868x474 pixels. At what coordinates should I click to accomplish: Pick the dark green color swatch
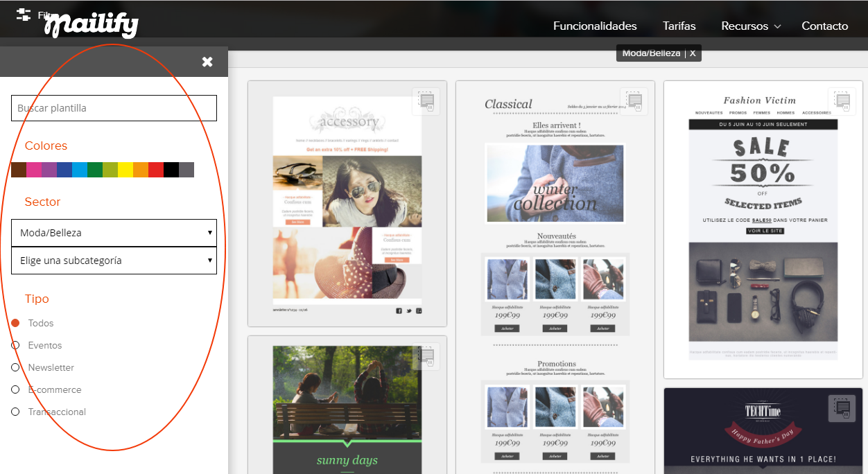click(x=95, y=170)
